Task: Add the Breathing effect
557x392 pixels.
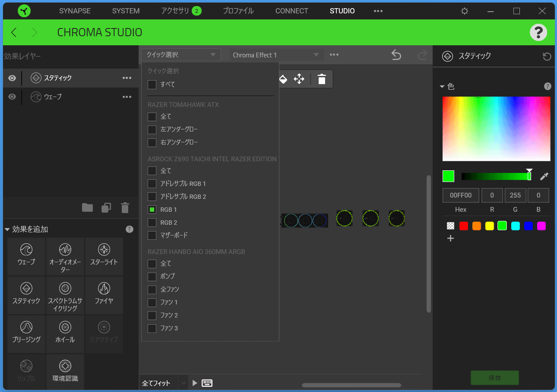Action: pyautogui.click(x=26, y=334)
